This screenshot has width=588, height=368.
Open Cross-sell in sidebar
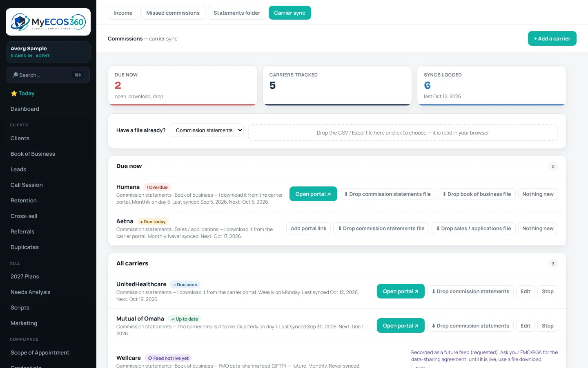coord(48,216)
